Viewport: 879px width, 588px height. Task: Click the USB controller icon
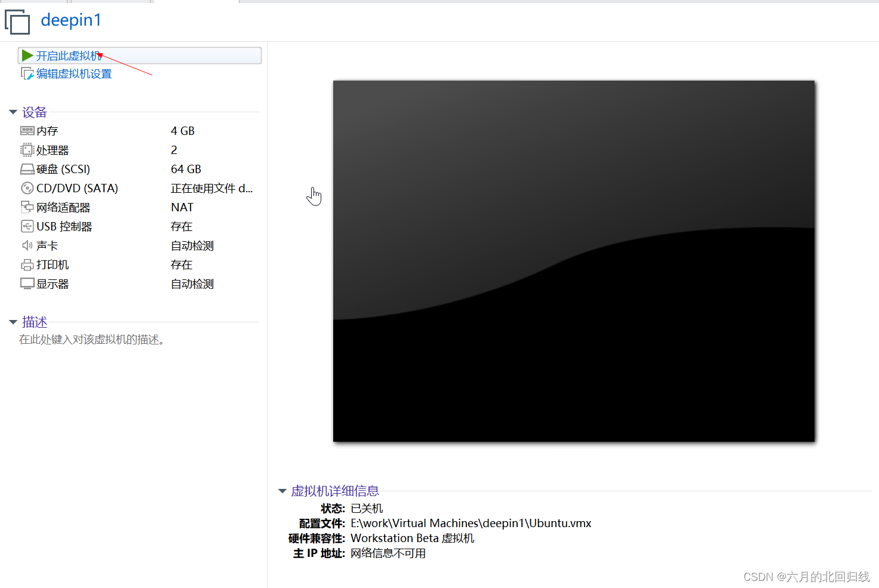click(27, 226)
